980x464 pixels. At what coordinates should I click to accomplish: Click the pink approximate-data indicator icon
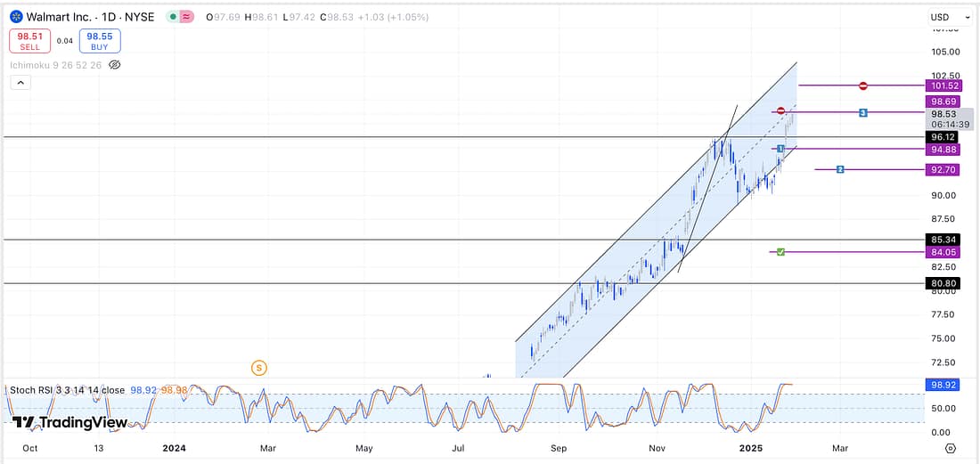pos(188,17)
